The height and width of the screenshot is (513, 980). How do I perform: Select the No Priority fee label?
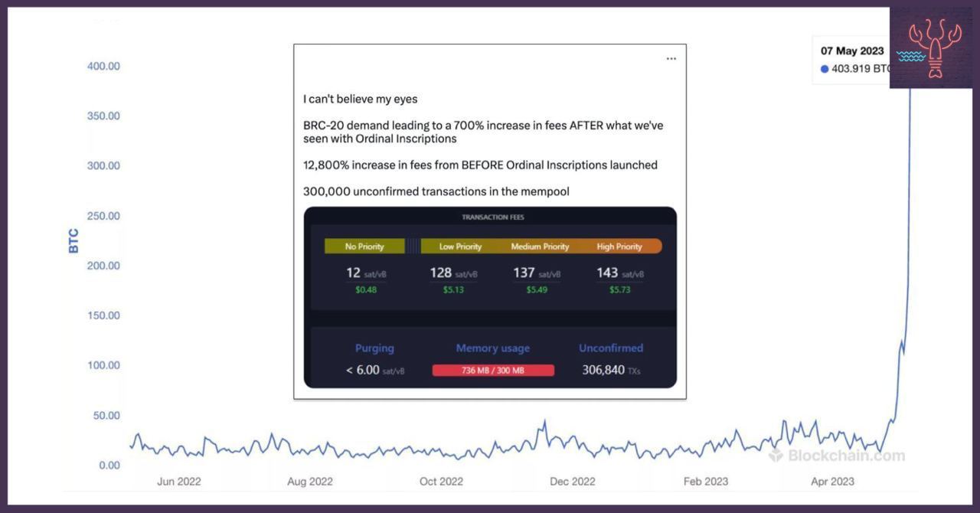pyautogui.click(x=364, y=247)
